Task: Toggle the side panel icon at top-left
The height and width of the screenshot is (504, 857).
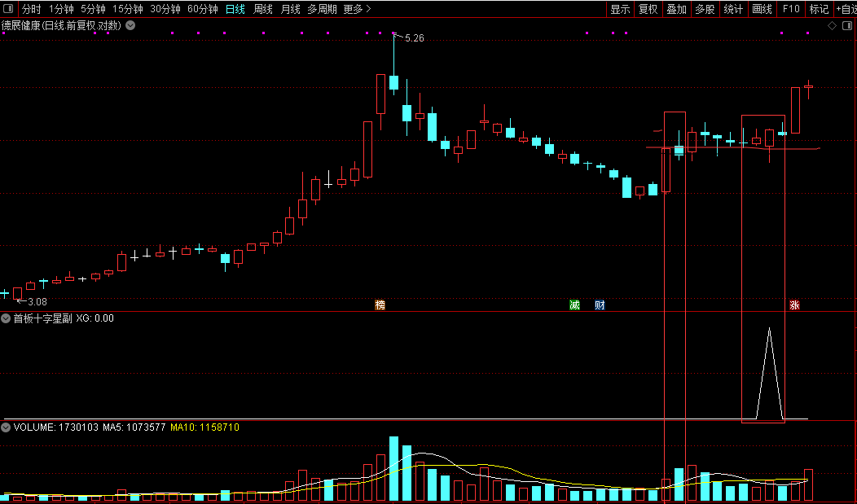Action: (x=7, y=9)
